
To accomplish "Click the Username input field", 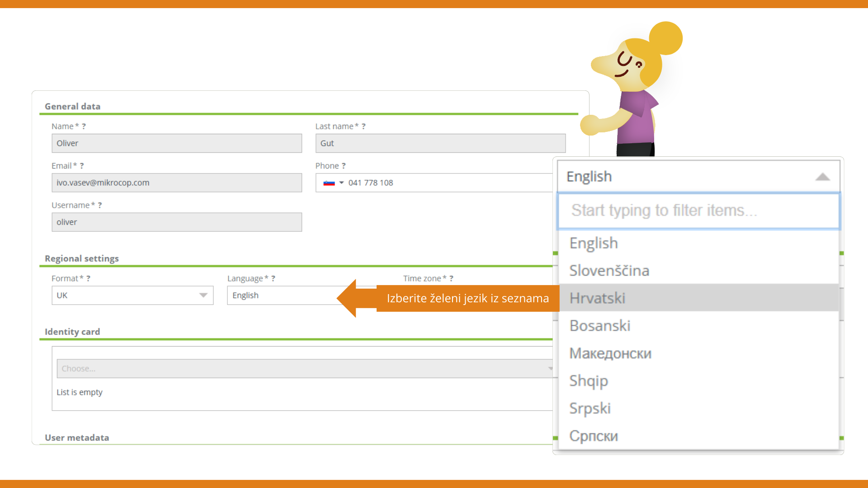I will pyautogui.click(x=177, y=222).
